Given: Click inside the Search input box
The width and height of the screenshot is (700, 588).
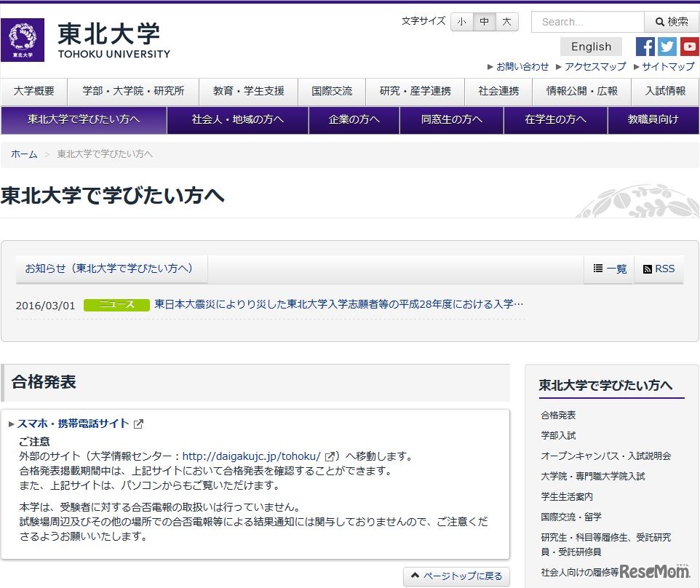Looking at the screenshot, I should pos(586,22).
